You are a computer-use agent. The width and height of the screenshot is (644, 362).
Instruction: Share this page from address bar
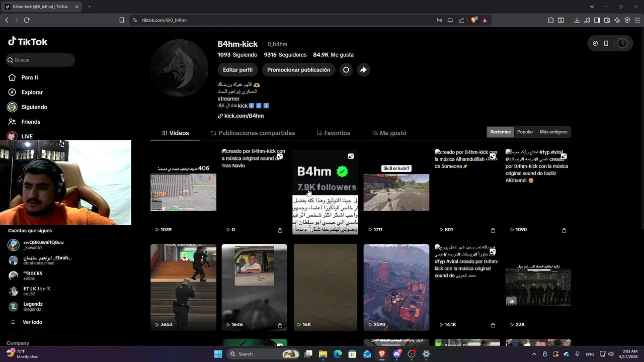pos(461,20)
